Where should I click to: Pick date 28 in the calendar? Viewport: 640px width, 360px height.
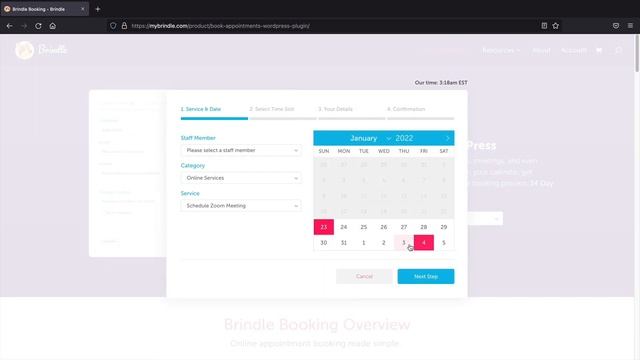pos(424,227)
